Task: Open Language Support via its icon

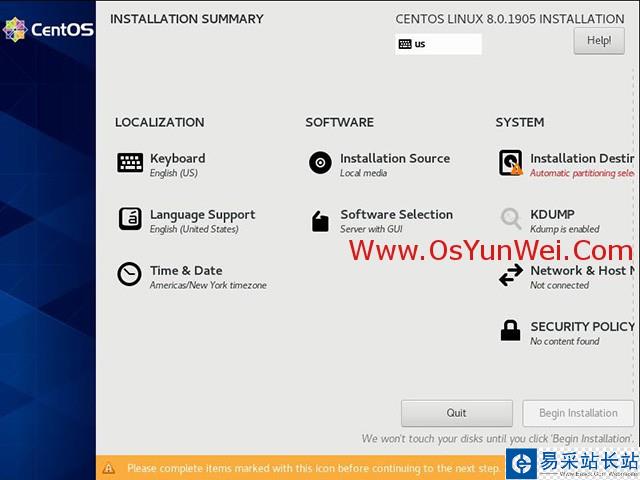Action: [130, 219]
